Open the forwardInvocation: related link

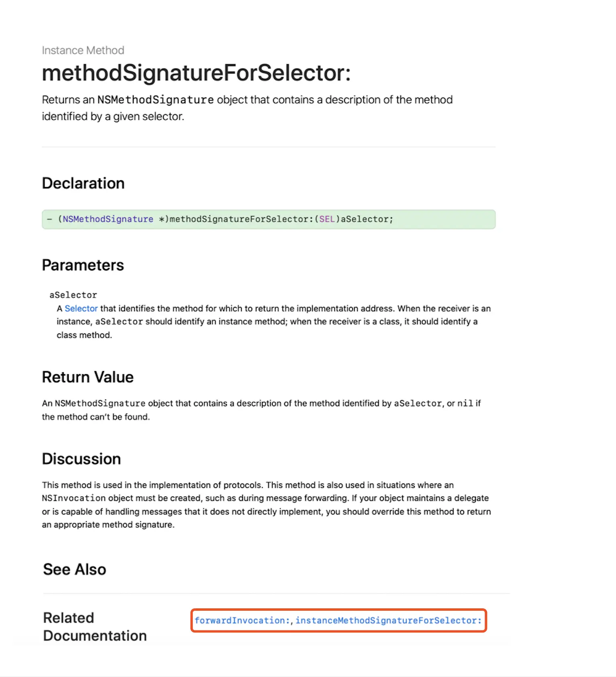242,620
